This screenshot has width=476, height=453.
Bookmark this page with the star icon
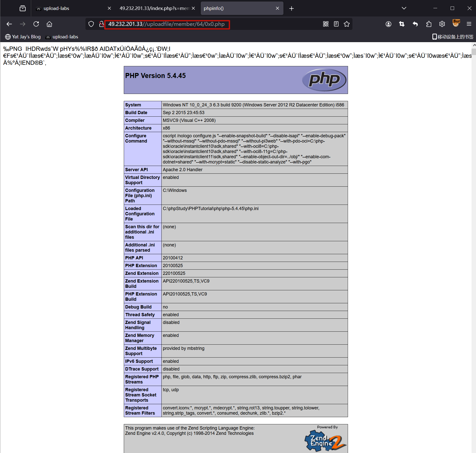(347, 24)
